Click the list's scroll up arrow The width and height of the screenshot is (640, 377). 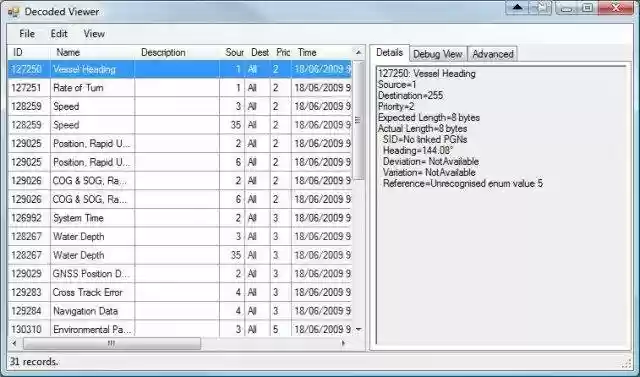click(x=358, y=52)
